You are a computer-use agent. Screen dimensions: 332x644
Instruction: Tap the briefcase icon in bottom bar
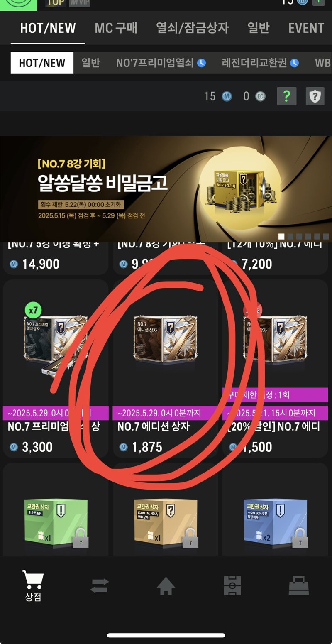click(x=299, y=586)
